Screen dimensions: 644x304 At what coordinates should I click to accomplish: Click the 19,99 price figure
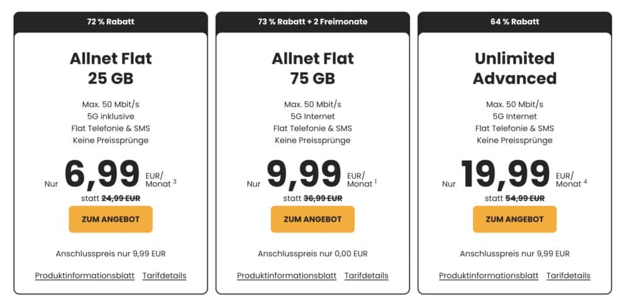[x=506, y=175]
